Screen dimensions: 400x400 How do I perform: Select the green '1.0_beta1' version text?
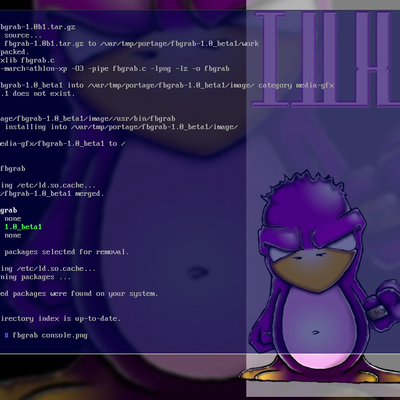tap(23, 227)
